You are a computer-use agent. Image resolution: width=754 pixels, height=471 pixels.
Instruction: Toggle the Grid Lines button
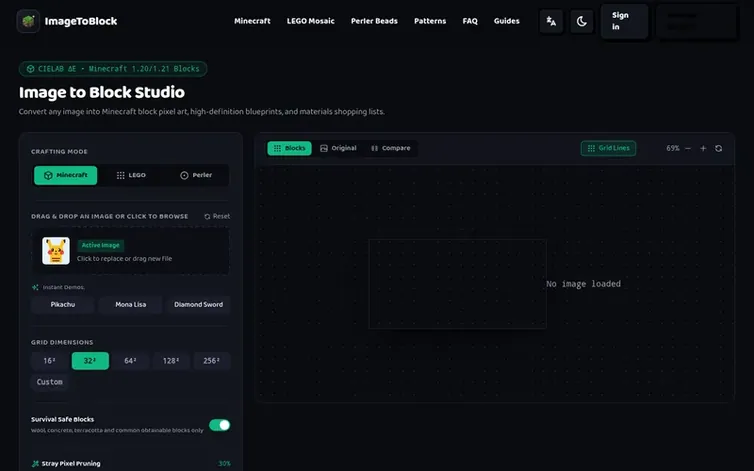click(x=608, y=148)
